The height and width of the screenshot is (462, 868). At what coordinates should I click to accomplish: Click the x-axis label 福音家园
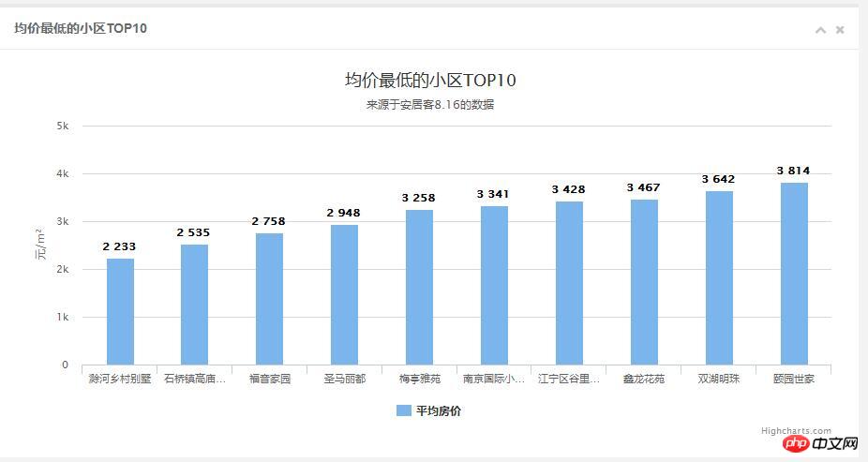[x=270, y=379]
